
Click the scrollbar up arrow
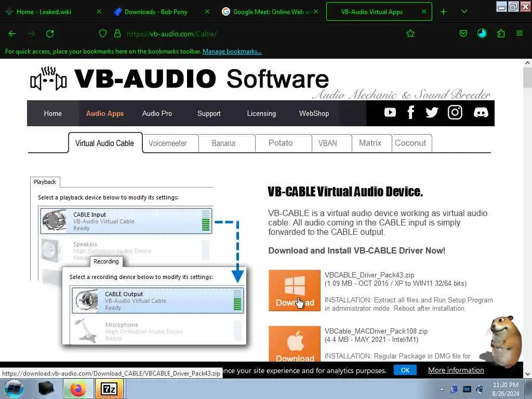pyautogui.click(x=528, y=63)
